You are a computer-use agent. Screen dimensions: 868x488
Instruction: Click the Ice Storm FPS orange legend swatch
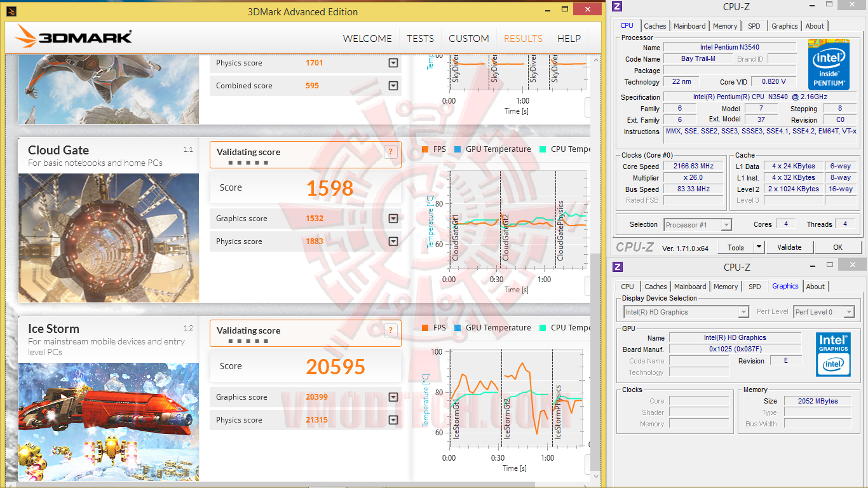coord(425,328)
